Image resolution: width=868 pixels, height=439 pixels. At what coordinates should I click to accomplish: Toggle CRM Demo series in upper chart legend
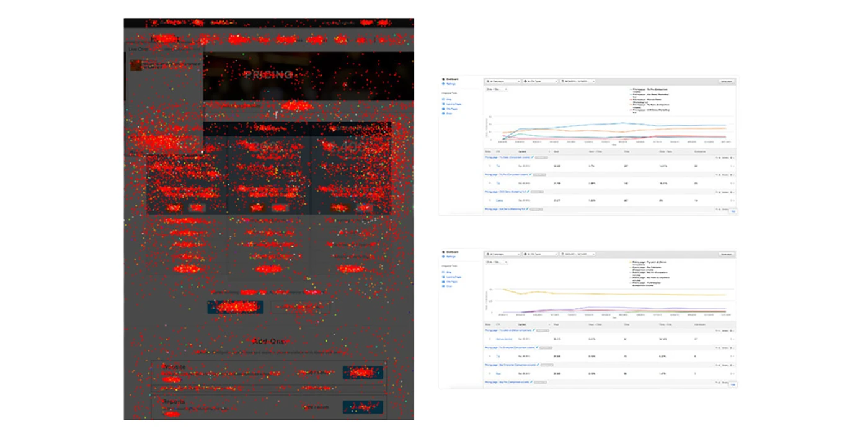click(649, 111)
